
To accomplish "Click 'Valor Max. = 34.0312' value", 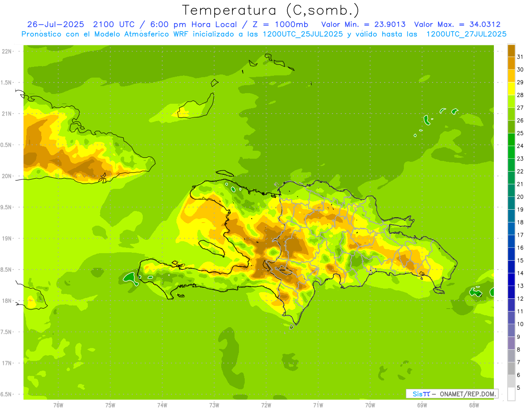I will (458, 24).
